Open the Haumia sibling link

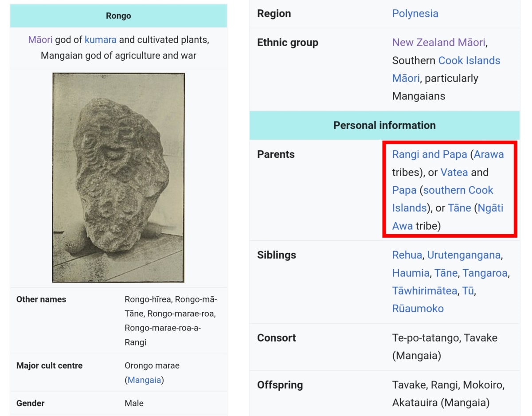[x=411, y=273]
